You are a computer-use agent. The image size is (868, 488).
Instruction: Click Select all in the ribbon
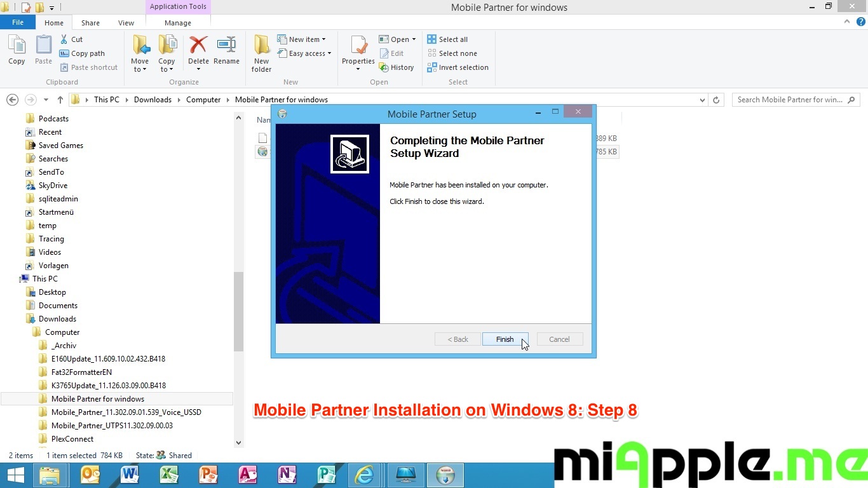tap(452, 39)
